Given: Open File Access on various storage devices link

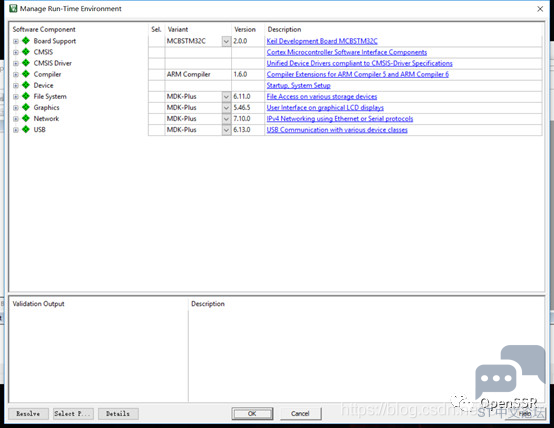Looking at the screenshot, I should point(322,96).
